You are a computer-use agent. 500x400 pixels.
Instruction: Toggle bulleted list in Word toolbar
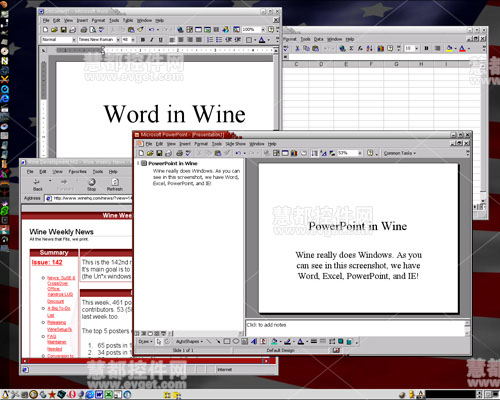219,40
